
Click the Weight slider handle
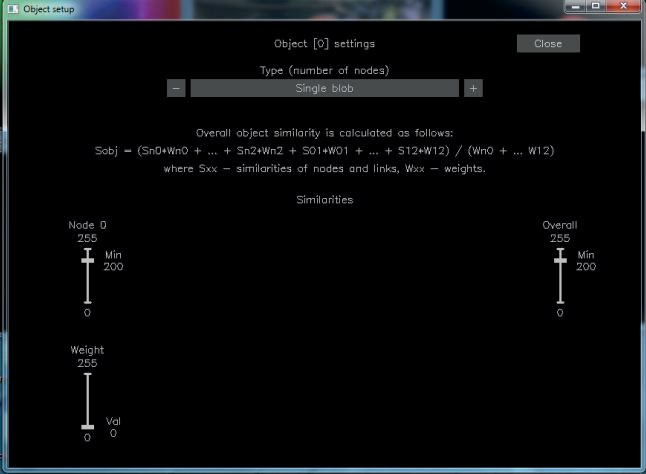(87, 427)
